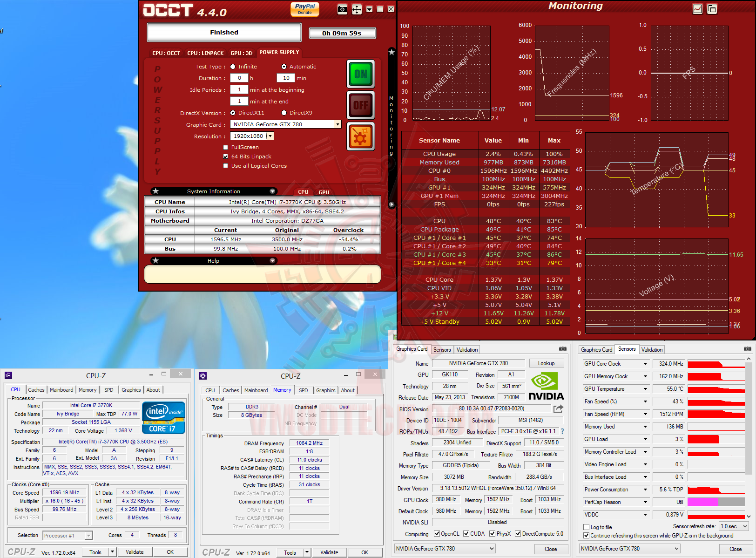Choose the DirectX9 radio option

pyautogui.click(x=284, y=113)
